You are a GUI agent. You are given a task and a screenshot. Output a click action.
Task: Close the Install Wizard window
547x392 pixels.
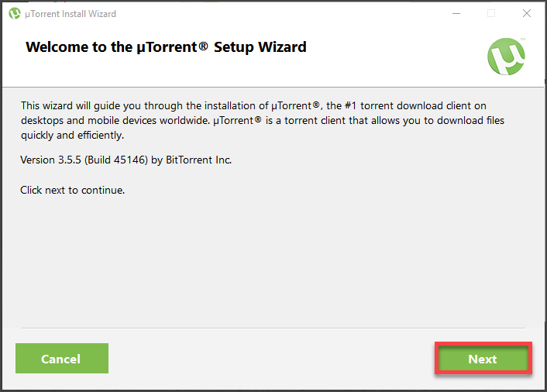click(526, 13)
